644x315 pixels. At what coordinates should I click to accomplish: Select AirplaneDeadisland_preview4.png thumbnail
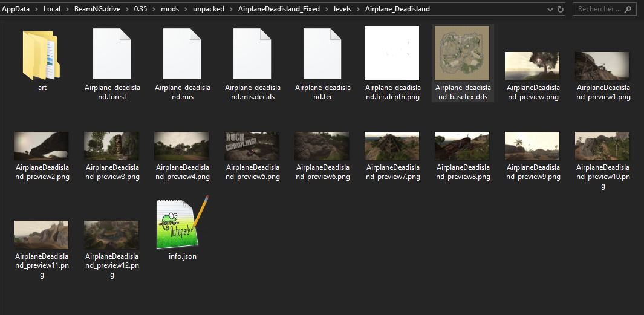coord(181,146)
